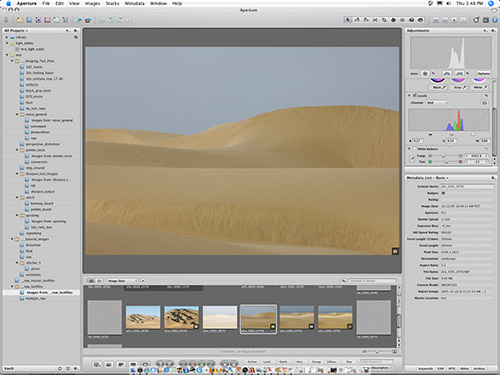Open the Metadata menu
Image resolution: width=500 pixels, height=375 pixels.
(x=134, y=3)
